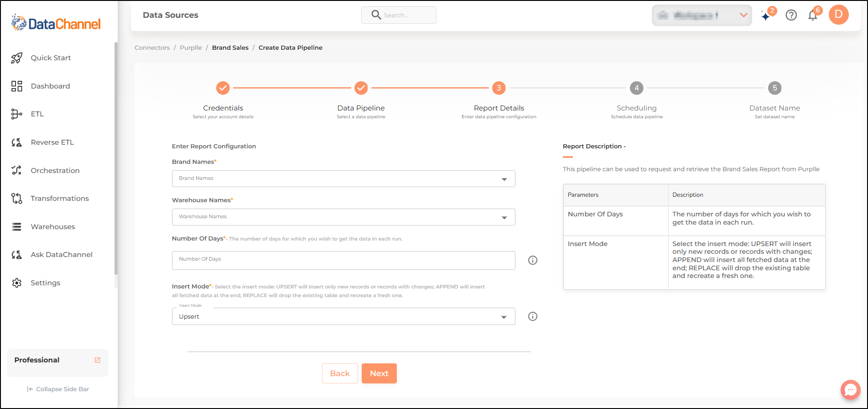Image resolution: width=868 pixels, height=409 pixels.
Task: Focus the Number Of Days input field
Action: tap(343, 260)
